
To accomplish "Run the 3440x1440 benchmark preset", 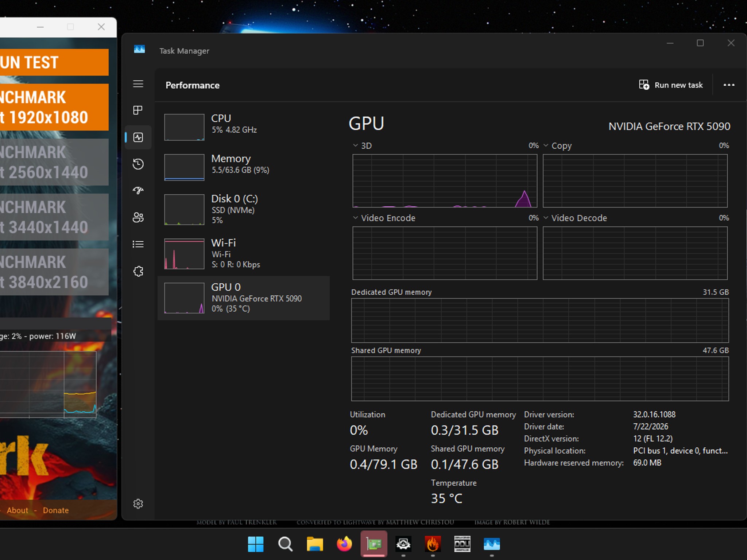I will coord(54,217).
